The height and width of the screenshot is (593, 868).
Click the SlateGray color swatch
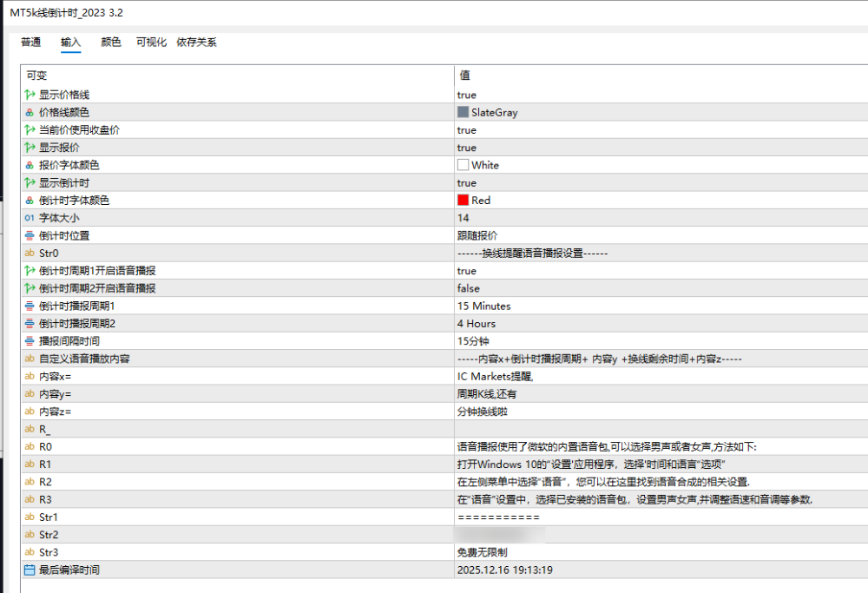tap(463, 112)
